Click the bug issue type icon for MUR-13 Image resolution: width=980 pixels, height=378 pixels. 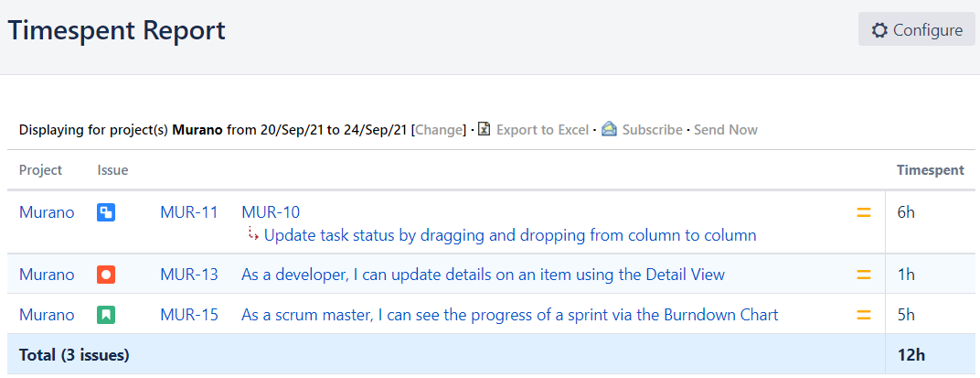[106, 274]
